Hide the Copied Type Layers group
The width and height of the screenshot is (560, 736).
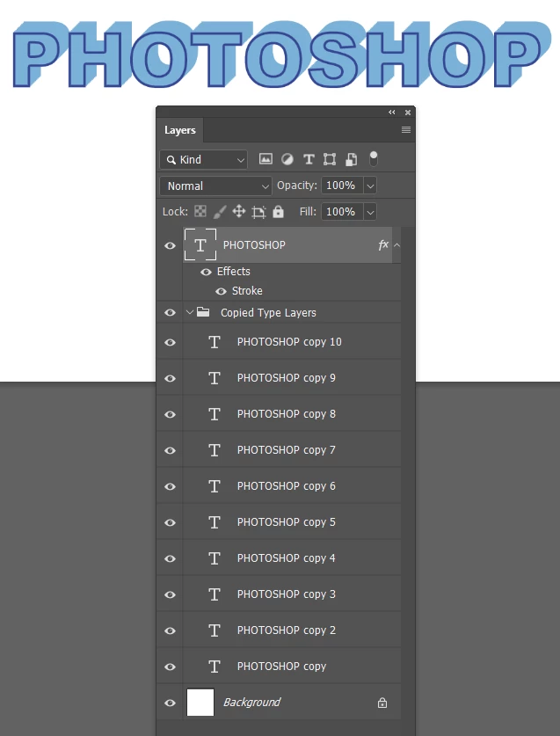pyautogui.click(x=170, y=313)
